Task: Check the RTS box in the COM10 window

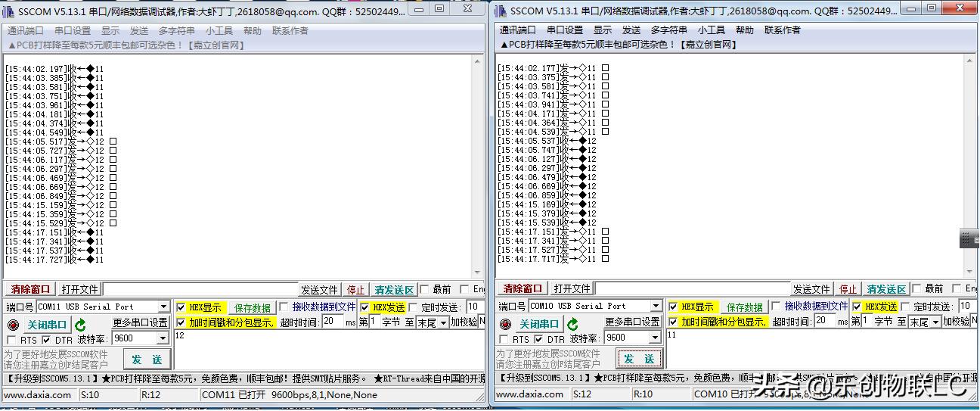Action: click(504, 339)
